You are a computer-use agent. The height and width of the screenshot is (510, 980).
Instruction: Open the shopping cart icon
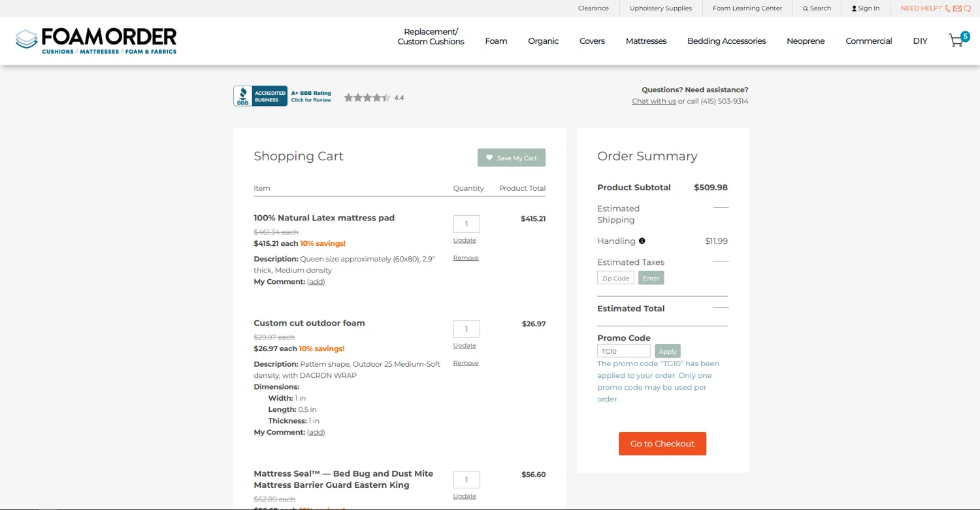pyautogui.click(x=958, y=40)
